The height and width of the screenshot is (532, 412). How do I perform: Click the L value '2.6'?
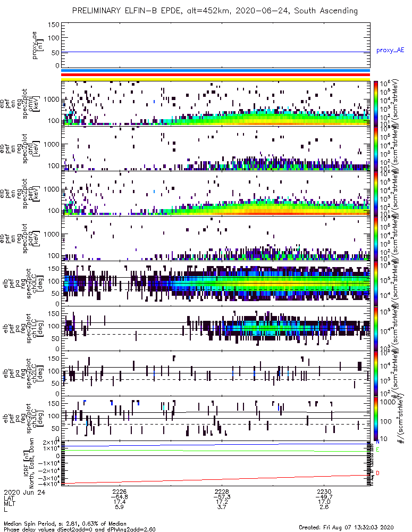(x=324, y=507)
